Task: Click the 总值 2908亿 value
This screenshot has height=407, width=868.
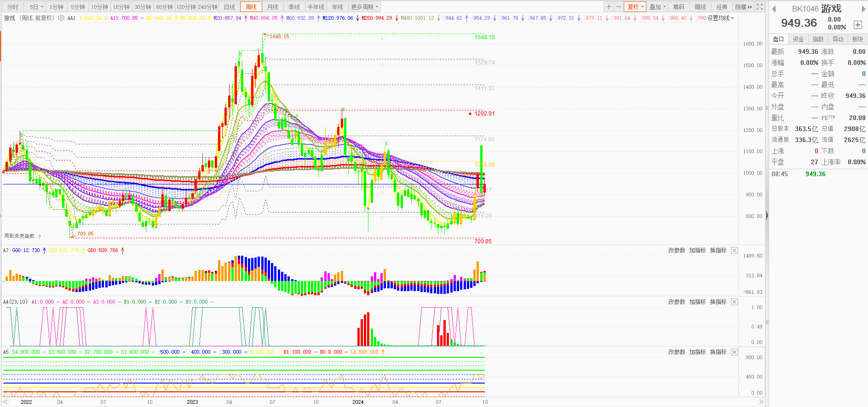Action: coord(855,129)
